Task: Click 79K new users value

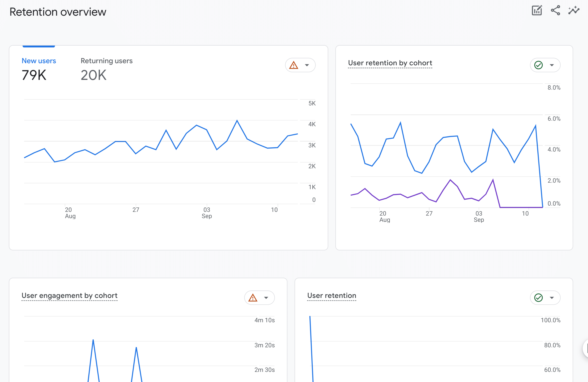Action: click(34, 75)
